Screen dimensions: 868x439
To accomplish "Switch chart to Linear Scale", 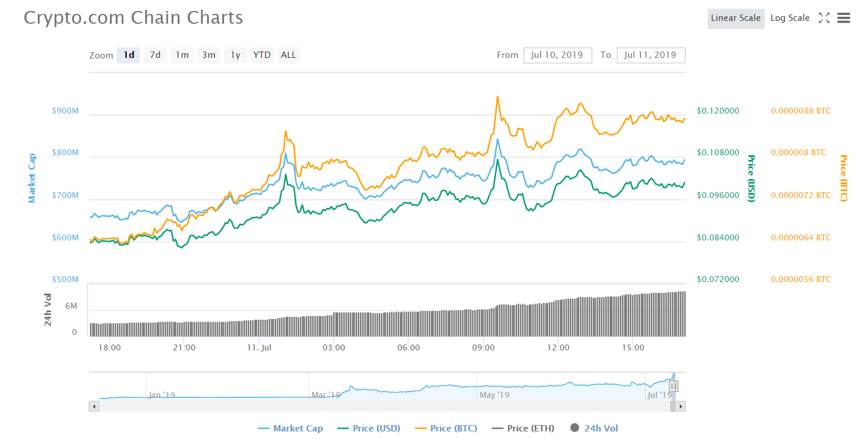I will [735, 18].
